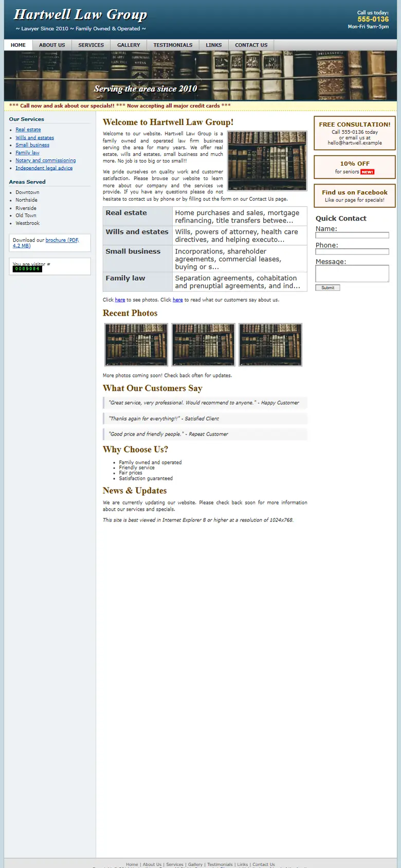Click the visitor counter digits
This screenshot has height=868, width=401.
pyautogui.click(x=27, y=269)
